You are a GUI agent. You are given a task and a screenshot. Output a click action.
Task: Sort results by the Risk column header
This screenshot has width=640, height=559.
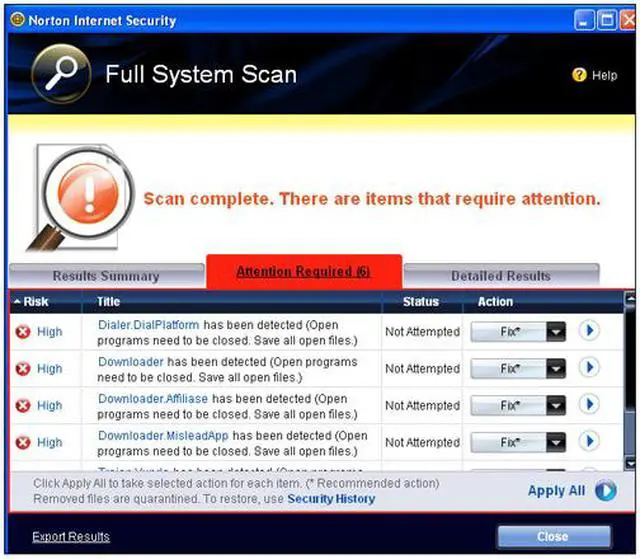[x=35, y=301]
